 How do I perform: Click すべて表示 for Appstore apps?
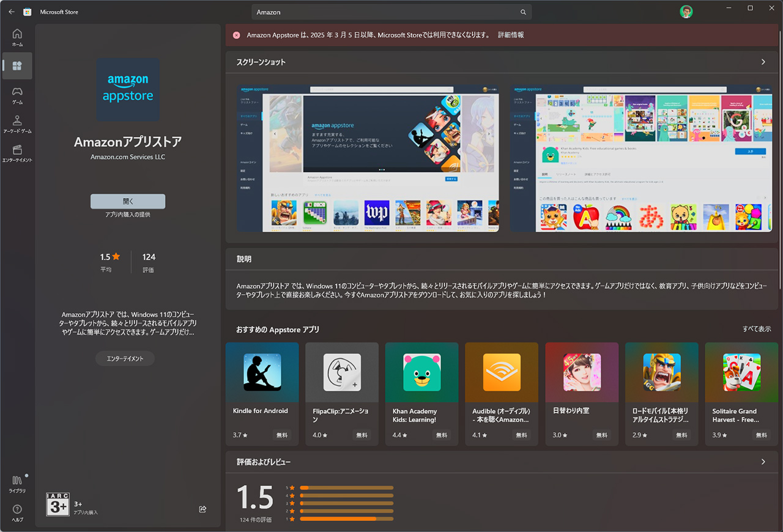point(757,329)
